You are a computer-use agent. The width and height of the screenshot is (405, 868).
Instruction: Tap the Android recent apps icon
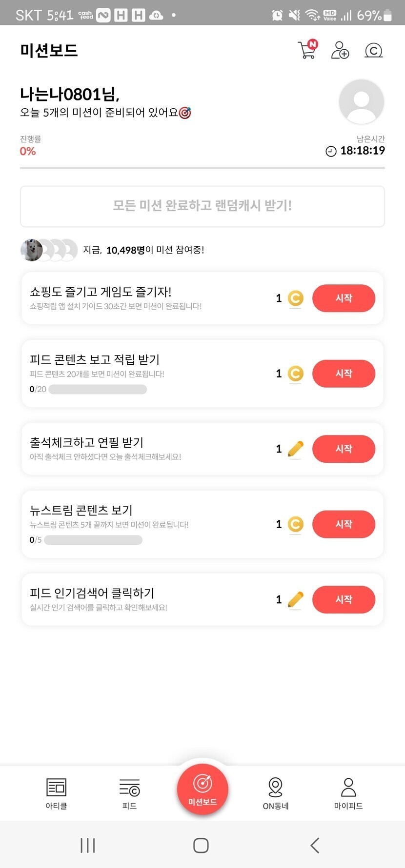tap(88, 845)
